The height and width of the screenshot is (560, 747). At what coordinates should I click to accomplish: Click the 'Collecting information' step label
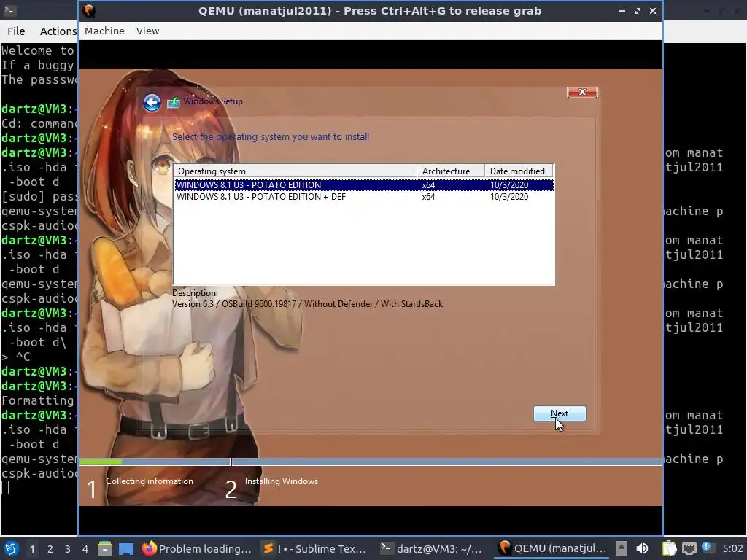point(150,481)
